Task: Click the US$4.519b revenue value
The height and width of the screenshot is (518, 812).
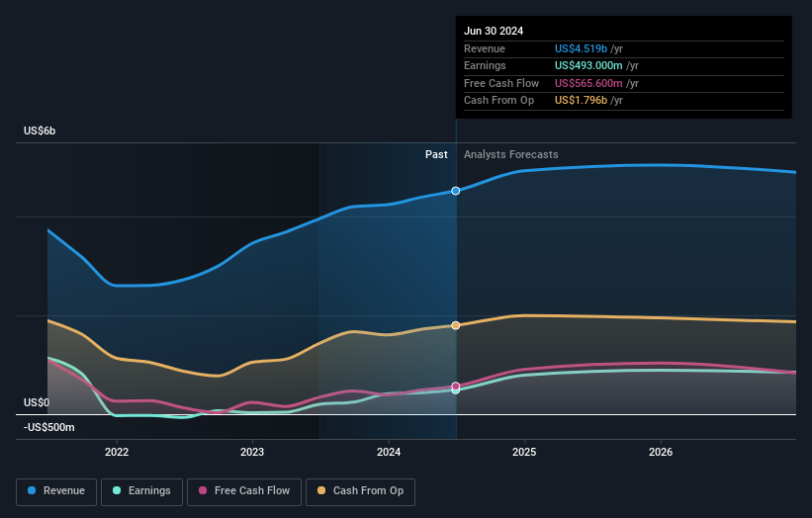Action: (581, 48)
